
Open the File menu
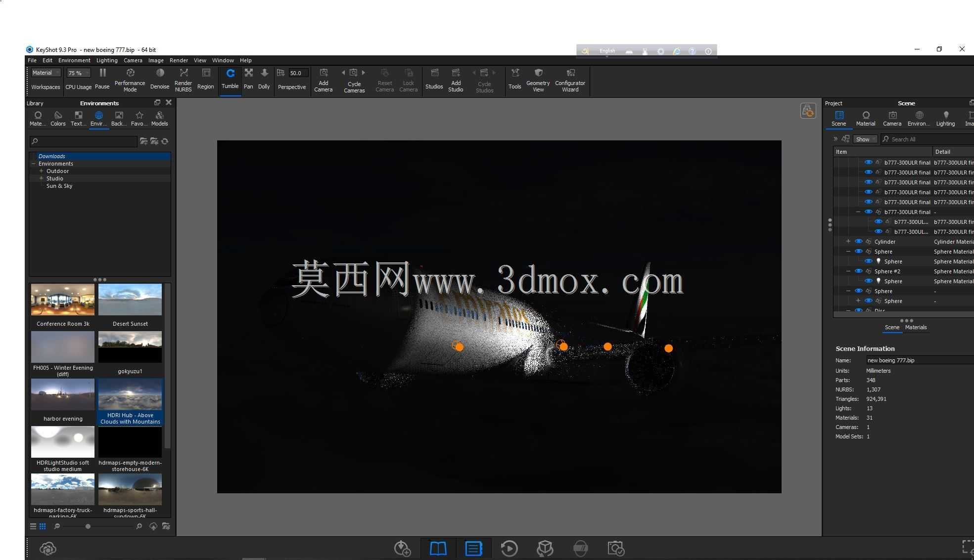pos(32,60)
